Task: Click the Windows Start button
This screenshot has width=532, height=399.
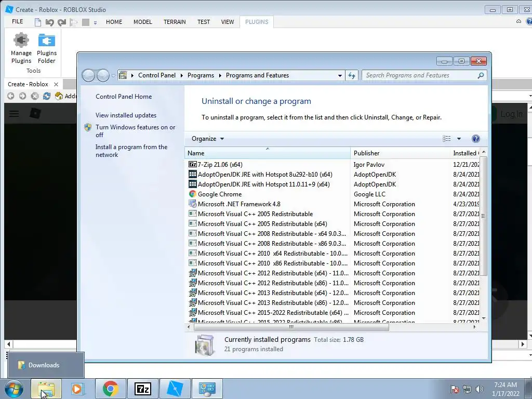Action: pos(14,389)
